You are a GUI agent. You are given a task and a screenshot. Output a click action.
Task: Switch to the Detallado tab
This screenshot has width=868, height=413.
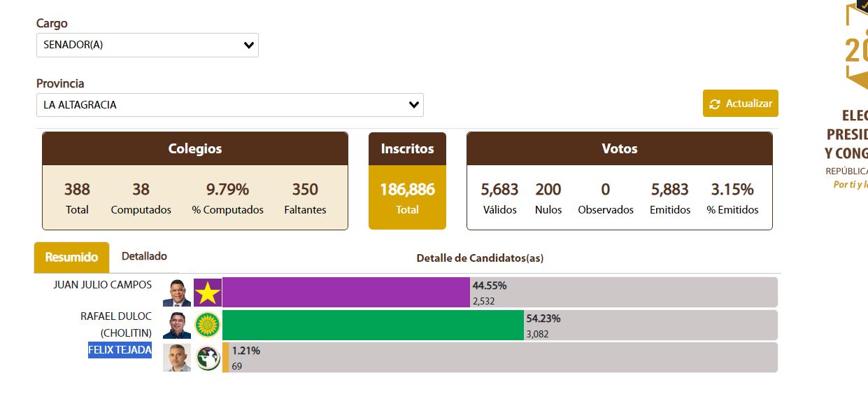coord(144,256)
